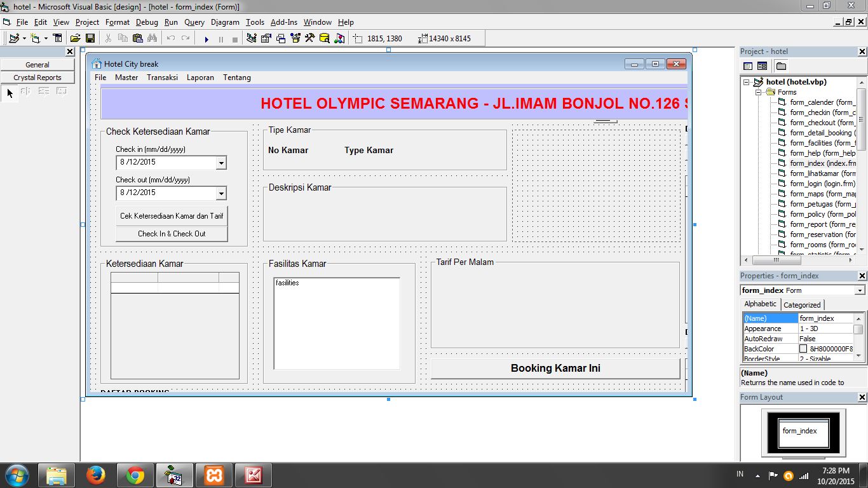Screen dimensions: 868x488
Task: Open the Menu Editor from the toolbar
Action: coord(57,38)
